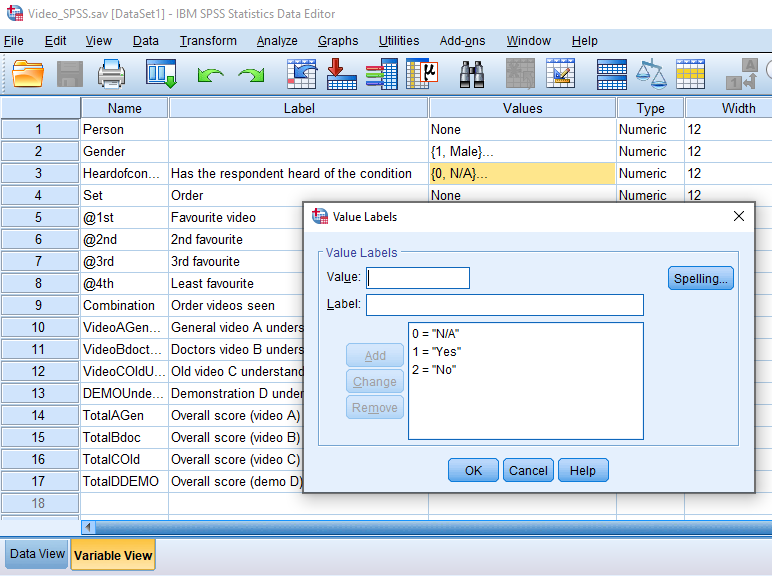Click the Print toolbar icon
Screen dimensions: 772x577
tap(111, 74)
